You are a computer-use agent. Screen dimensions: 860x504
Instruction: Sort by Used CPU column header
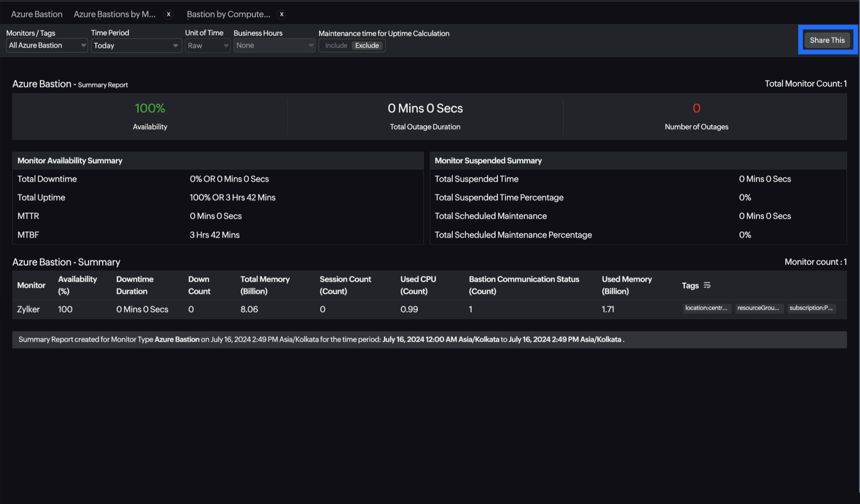coord(418,285)
